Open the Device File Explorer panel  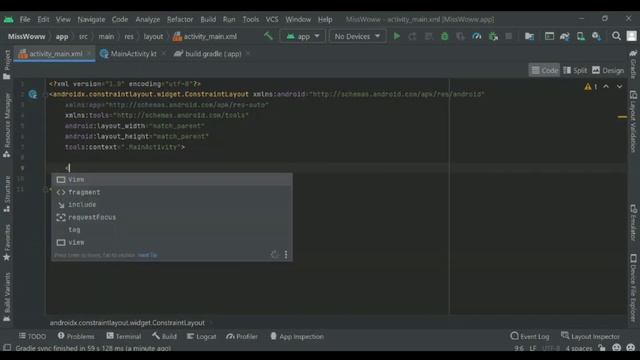click(x=633, y=288)
